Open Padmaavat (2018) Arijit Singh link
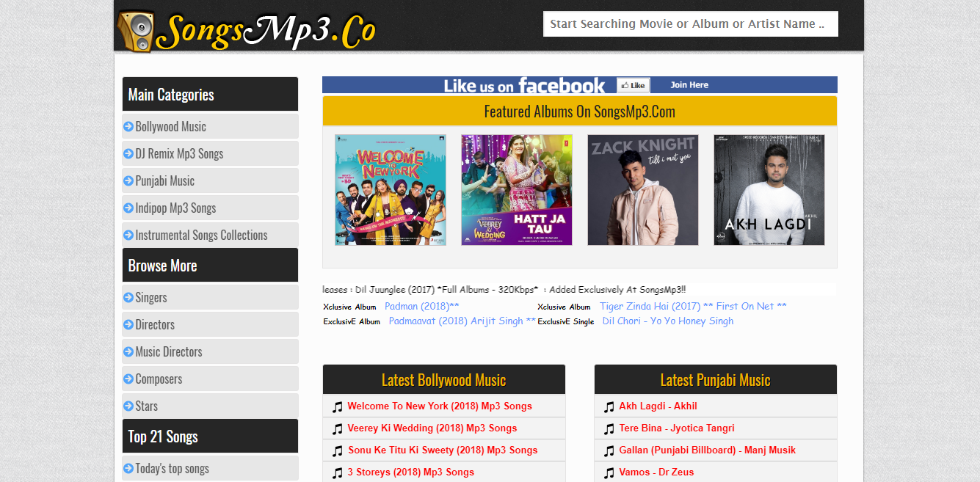This screenshot has width=980, height=482. coord(462,321)
